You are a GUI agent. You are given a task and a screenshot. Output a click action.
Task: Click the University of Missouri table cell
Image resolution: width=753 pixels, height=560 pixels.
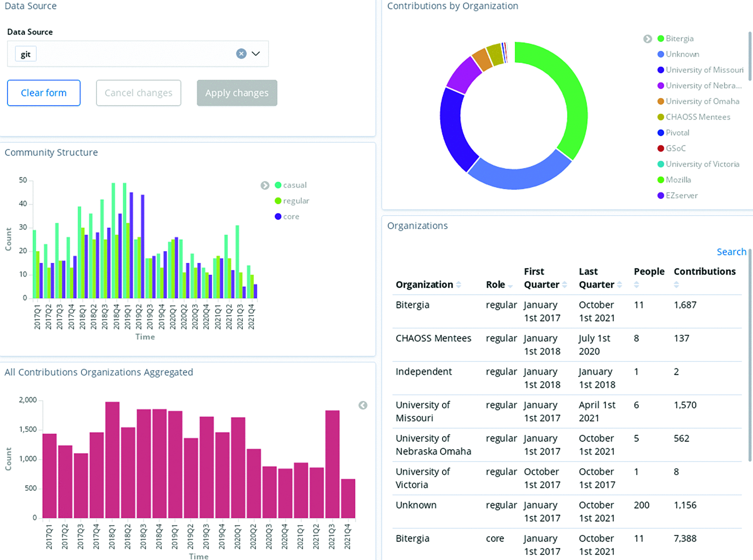click(423, 411)
